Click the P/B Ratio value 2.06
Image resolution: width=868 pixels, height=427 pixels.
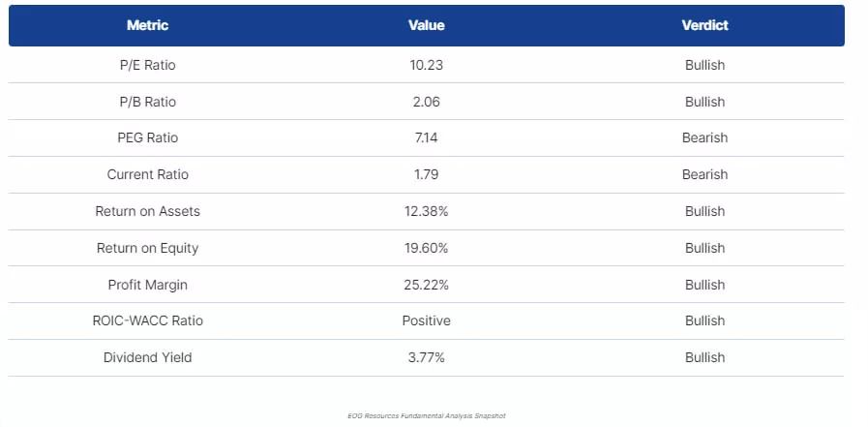pyautogui.click(x=426, y=102)
